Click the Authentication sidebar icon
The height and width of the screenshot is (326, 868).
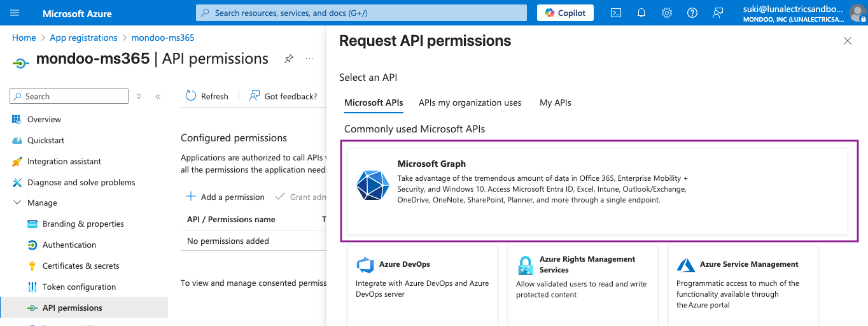pos(32,244)
